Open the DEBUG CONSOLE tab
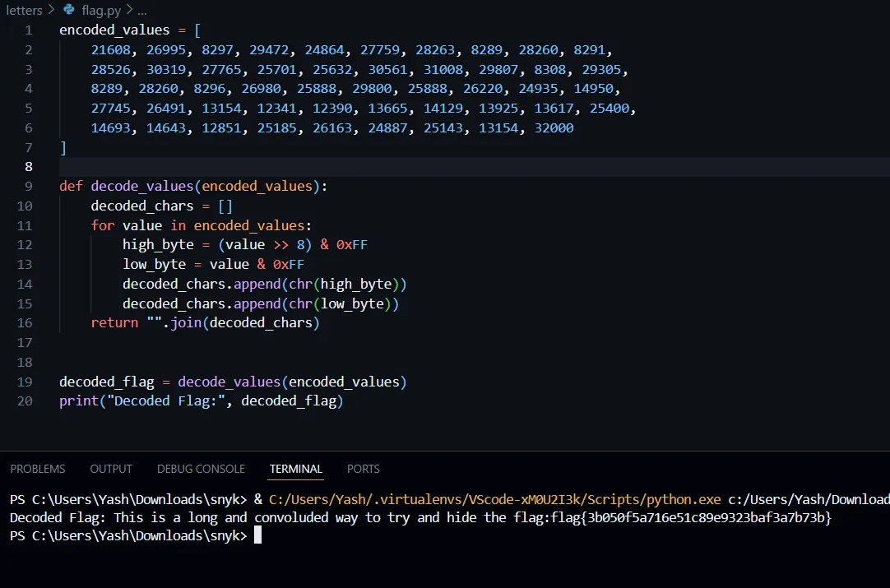890x588 pixels. tap(201, 469)
